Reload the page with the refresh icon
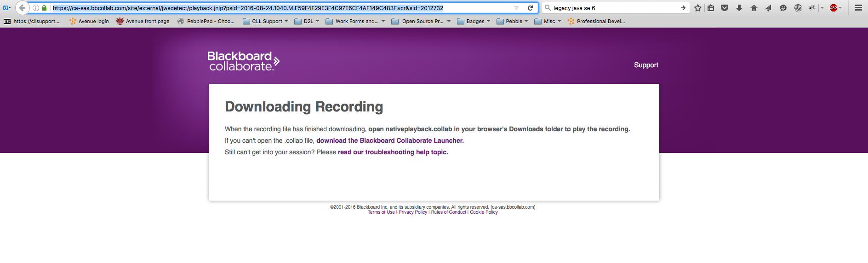The width and height of the screenshot is (868, 263). pos(530,8)
